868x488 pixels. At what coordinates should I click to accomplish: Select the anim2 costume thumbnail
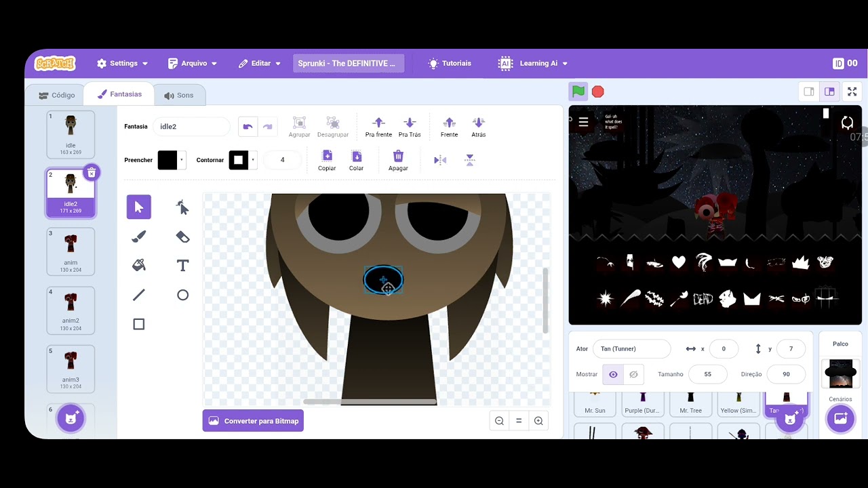point(71,310)
